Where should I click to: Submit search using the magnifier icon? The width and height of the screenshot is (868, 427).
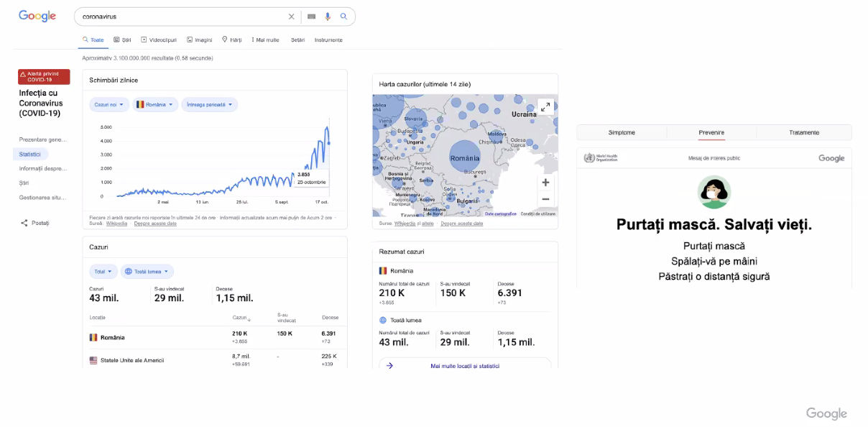343,17
